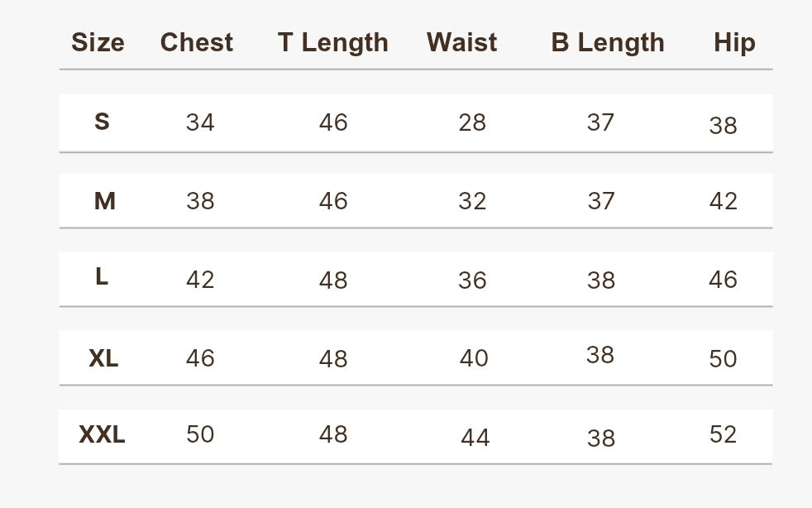Click the Waist column header
This screenshot has width=812, height=508.
(462, 42)
